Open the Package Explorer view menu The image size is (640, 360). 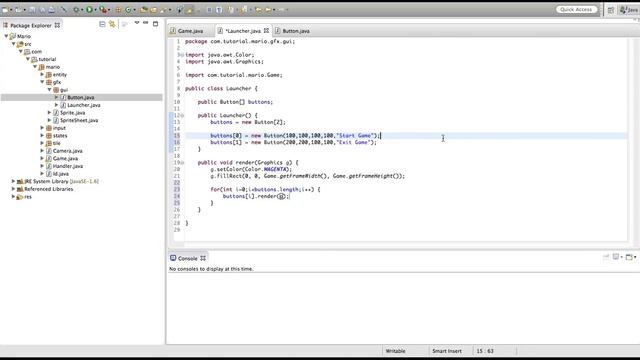pyautogui.click(x=137, y=23)
